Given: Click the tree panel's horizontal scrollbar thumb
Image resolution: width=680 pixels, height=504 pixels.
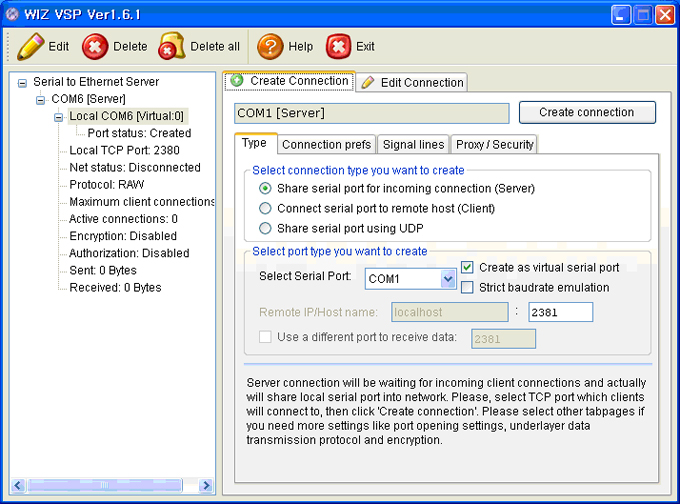Looking at the screenshot, I should point(105,485).
